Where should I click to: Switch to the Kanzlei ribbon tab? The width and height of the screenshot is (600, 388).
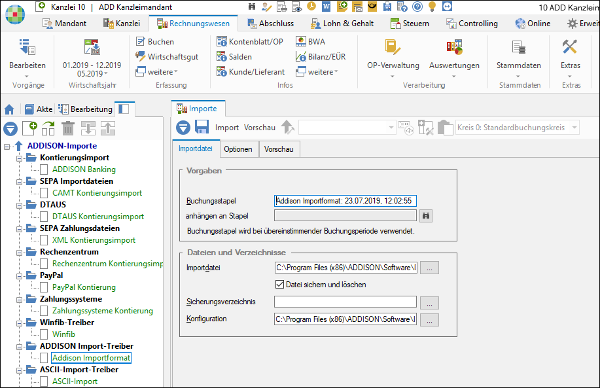click(x=122, y=23)
